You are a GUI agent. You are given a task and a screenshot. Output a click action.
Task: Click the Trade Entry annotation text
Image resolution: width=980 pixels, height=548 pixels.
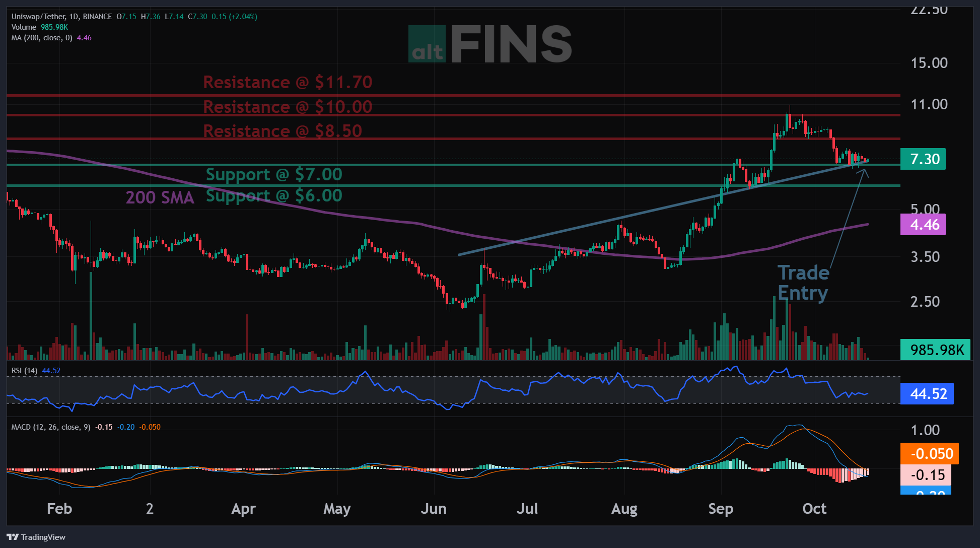point(803,283)
